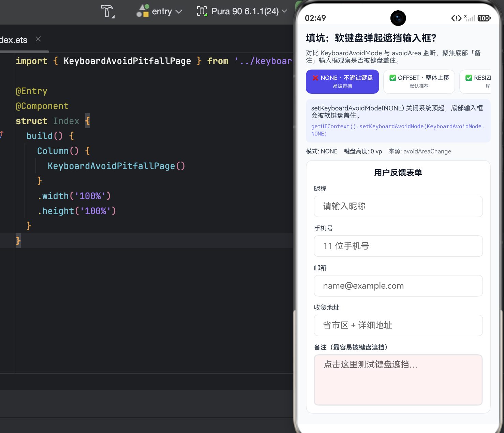Click the '来源: avoidAreaChange' status text
504x433 pixels.
tap(420, 151)
